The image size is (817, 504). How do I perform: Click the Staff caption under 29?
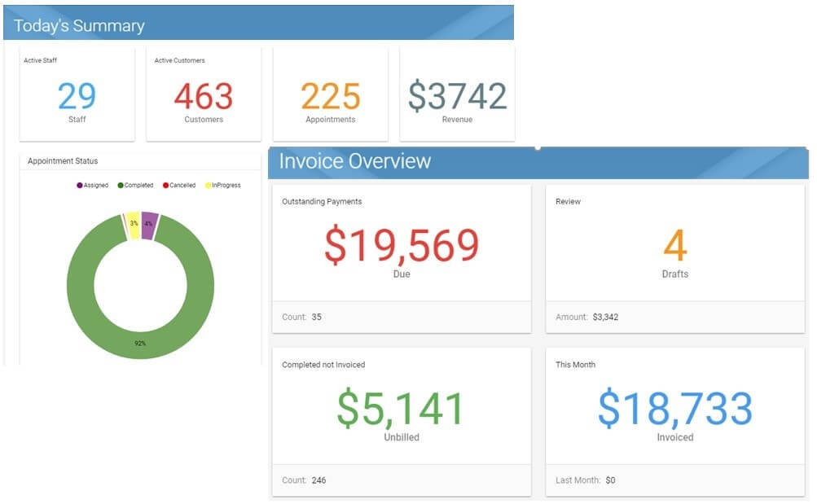click(x=77, y=119)
